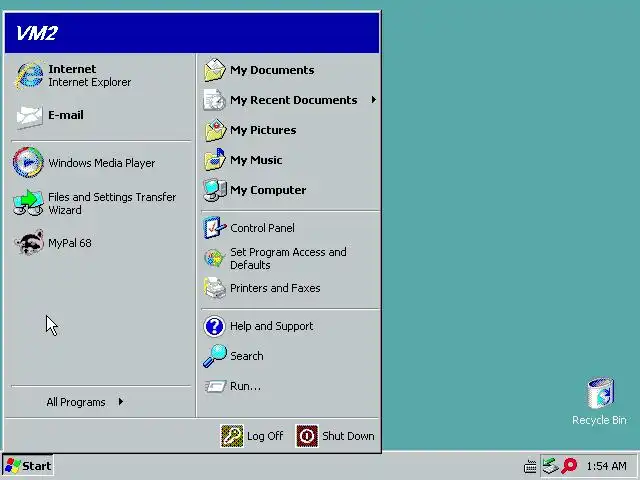This screenshot has height=480, width=640.
Task: Open the All Programs menu label
Action: click(x=76, y=402)
